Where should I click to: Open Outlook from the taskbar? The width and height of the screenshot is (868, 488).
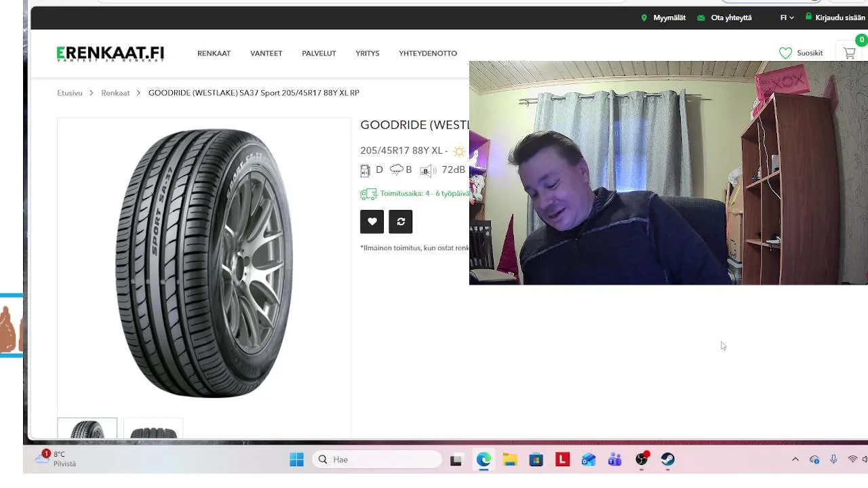[589, 460]
